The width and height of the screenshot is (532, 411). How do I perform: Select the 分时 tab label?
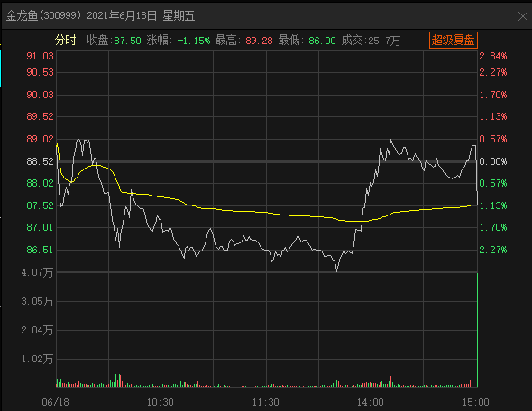pyautogui.click(x=66, y=41)
